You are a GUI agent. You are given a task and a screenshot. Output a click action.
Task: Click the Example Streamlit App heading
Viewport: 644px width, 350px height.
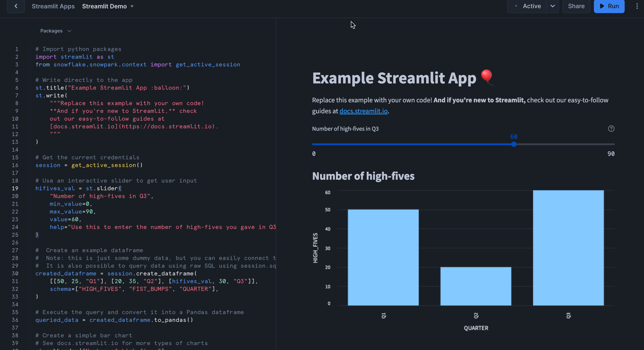point(394,78)
